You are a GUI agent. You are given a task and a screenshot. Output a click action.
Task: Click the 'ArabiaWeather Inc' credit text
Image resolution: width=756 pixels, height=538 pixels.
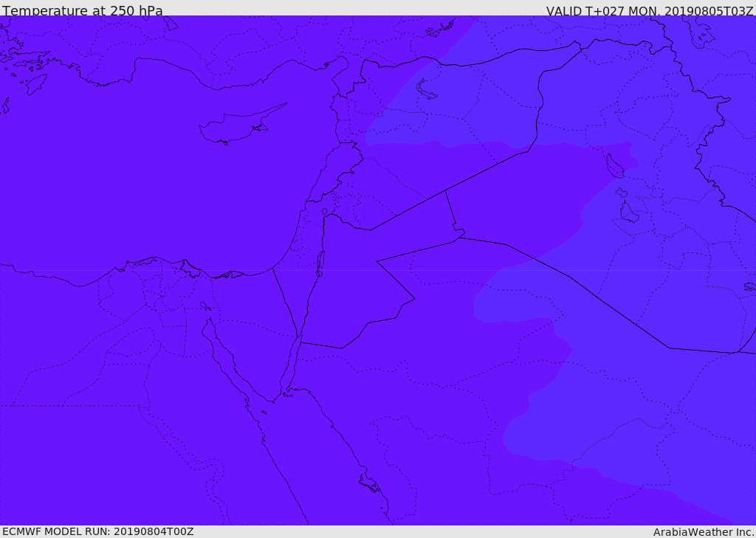pyautogui.click(x=704, y=532)
